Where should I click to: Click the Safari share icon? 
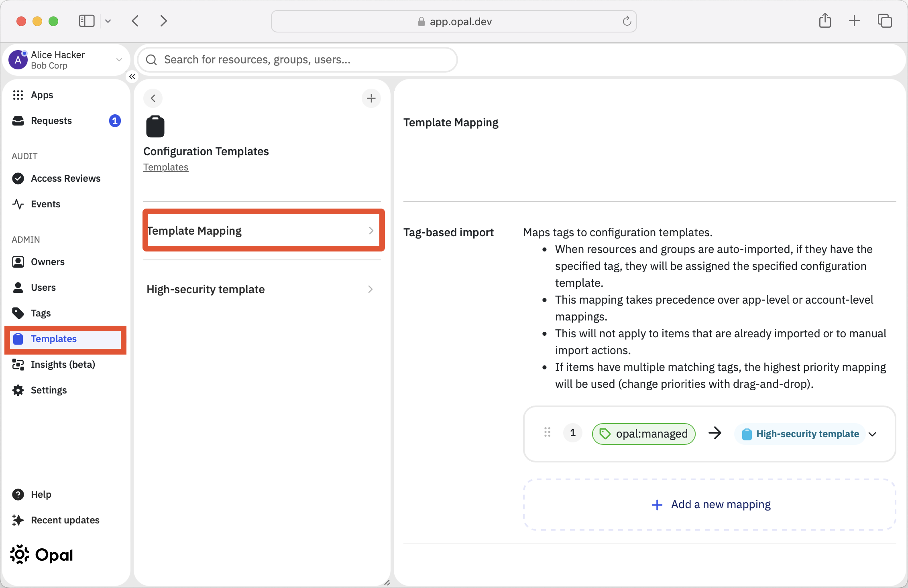[825, 20]
